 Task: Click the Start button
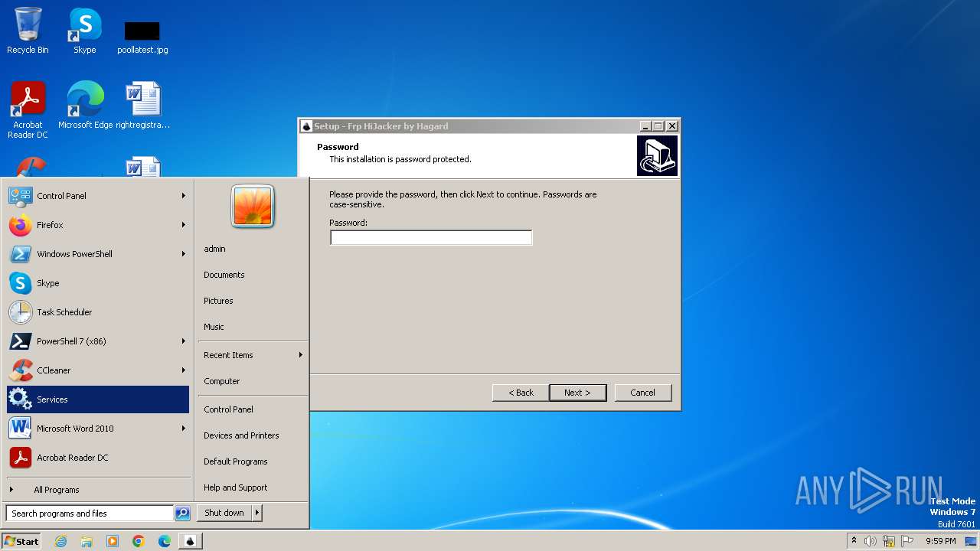point(21,541)
